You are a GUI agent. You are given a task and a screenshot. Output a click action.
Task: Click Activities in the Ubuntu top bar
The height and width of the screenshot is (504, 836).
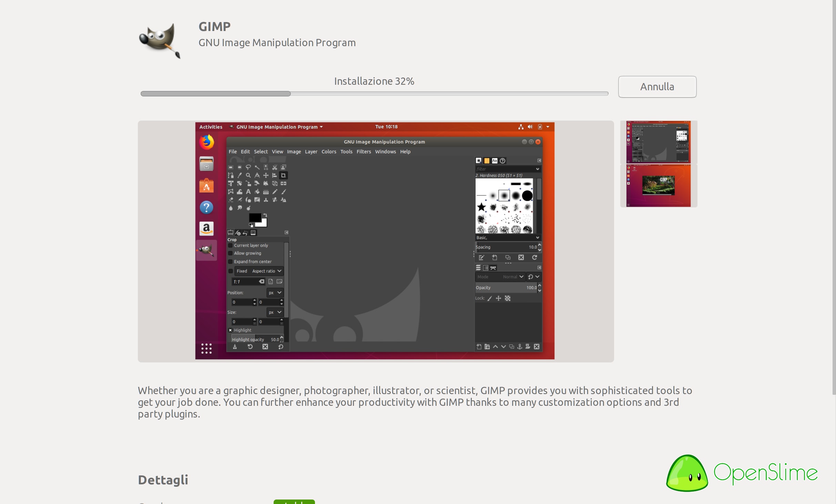tap(211, 127)
